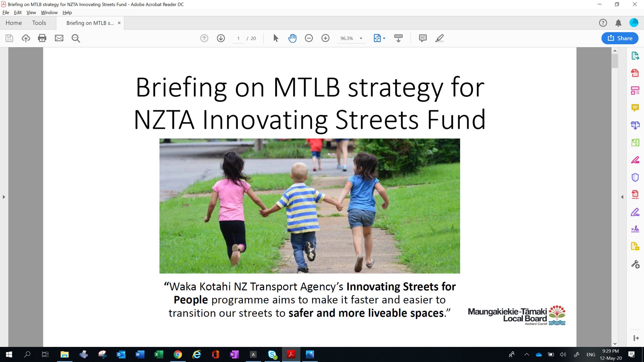Open Edit PDF tool in right pane
Screen dimensions: 644x362
coord(635,90)
